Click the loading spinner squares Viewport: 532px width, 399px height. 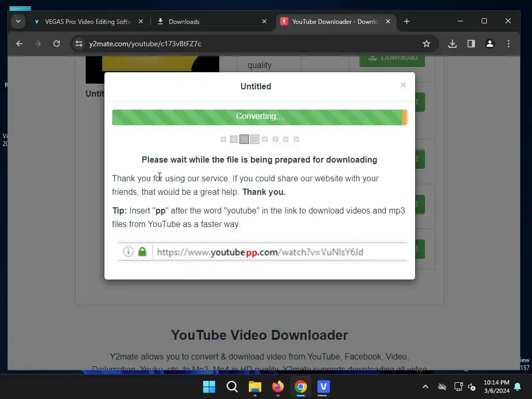(x=260, y=139)
